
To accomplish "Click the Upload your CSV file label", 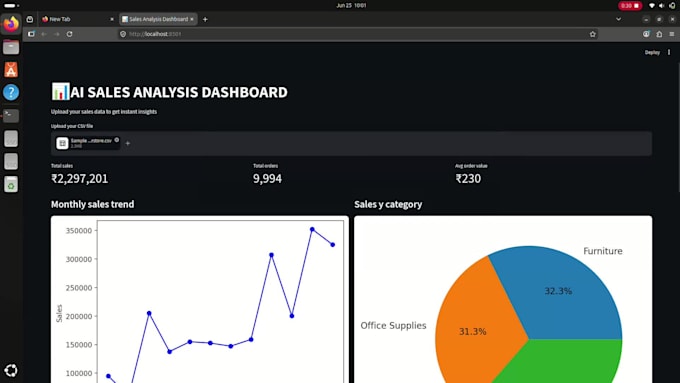I will 72,126.
